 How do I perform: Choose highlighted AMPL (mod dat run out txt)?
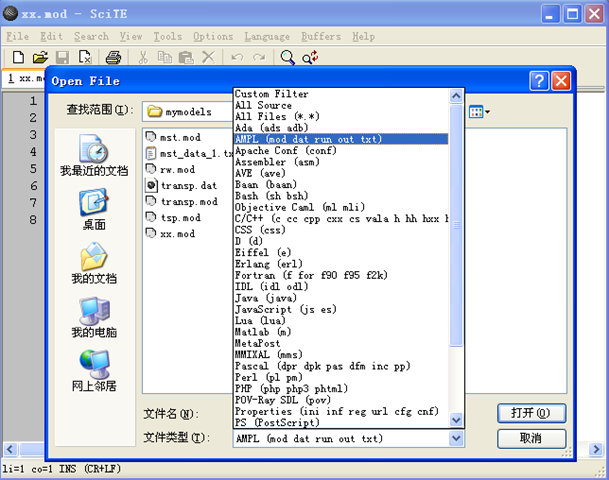(341, 139)
